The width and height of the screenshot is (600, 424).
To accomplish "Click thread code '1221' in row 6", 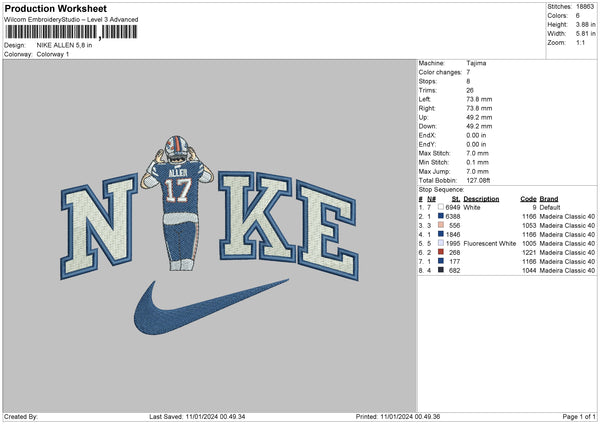I will pos(529,253).
